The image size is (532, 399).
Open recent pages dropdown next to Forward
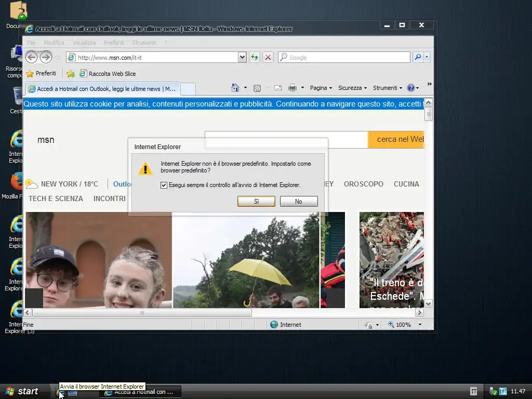tap(57, 57)
